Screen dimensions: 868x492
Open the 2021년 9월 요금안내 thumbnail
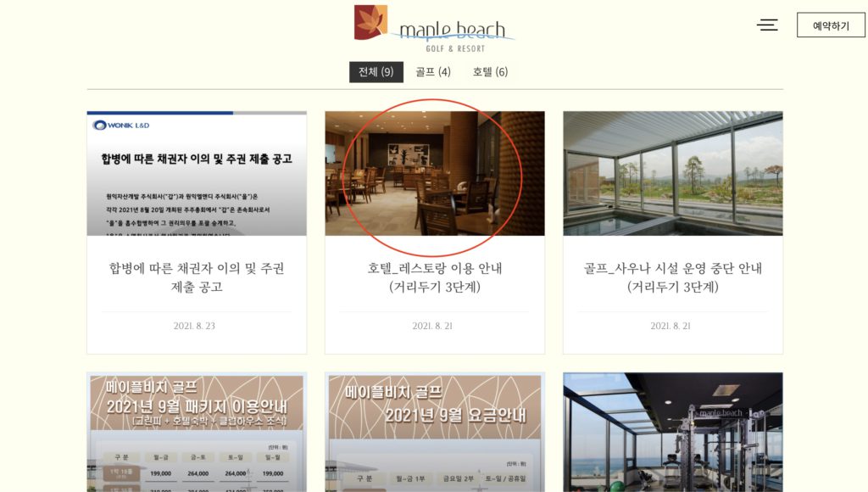point(435,432)
